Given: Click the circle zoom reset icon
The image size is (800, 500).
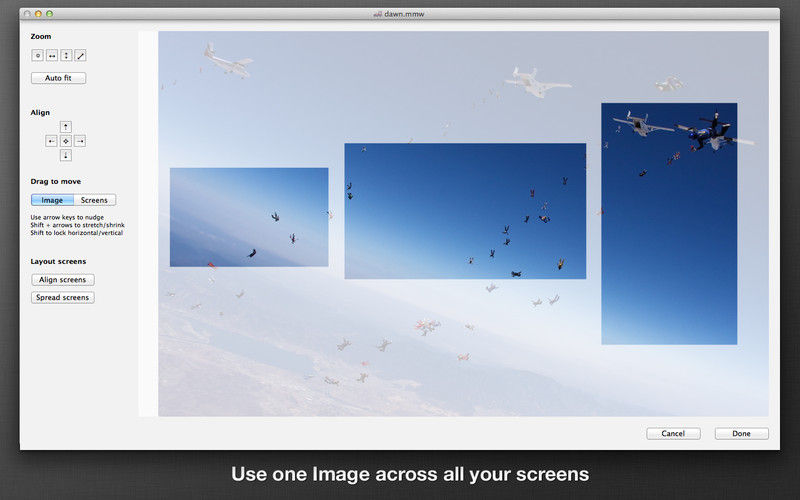Looking at the screenshot, I should (x=37, y=56).
